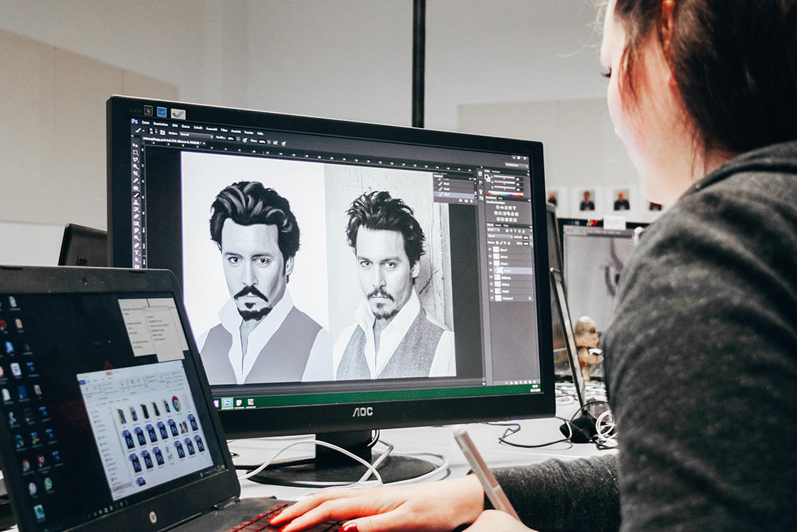Toggle visibility of the selected highlighted layer
This screenshot has width=797, height=532.
tap(490, 270)
